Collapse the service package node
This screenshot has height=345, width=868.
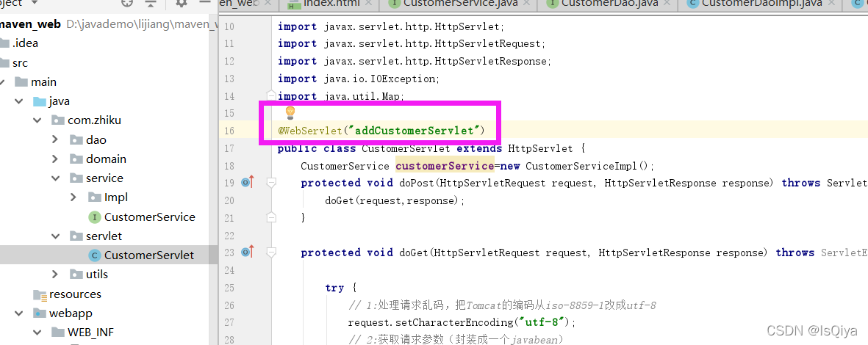[55, 178]
